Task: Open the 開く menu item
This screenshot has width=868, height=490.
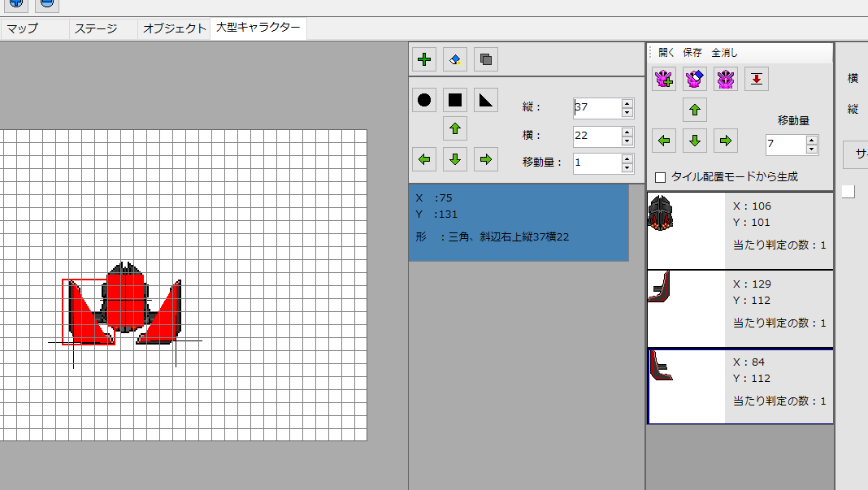Action: click(666, 53)
